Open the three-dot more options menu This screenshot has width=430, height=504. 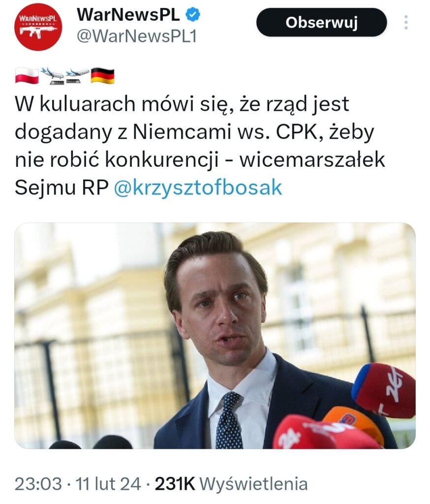click(x=406, y=22)
